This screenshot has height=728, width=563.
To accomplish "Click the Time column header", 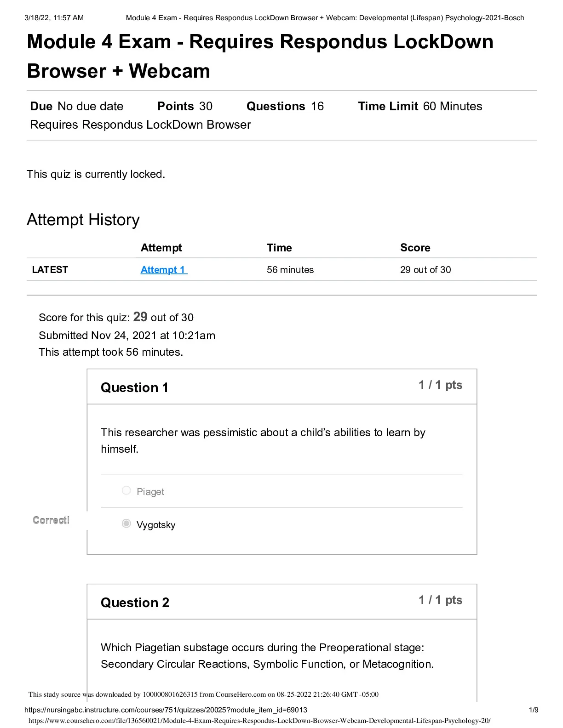I will (279, 248).
